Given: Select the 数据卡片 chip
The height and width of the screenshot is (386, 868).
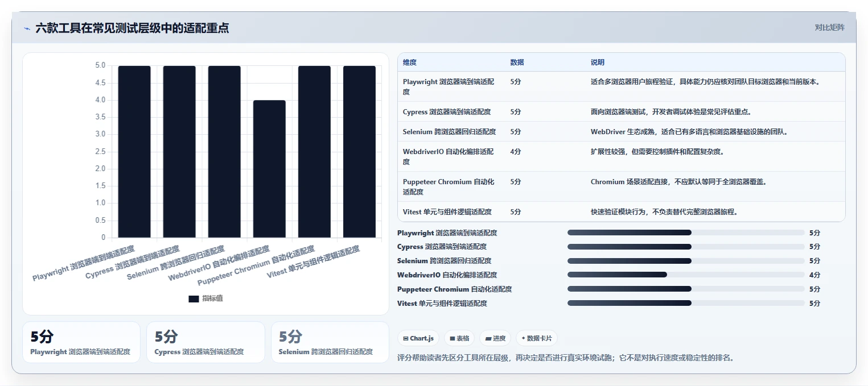Looking at the screenshot, I should (x=537, y=338).
